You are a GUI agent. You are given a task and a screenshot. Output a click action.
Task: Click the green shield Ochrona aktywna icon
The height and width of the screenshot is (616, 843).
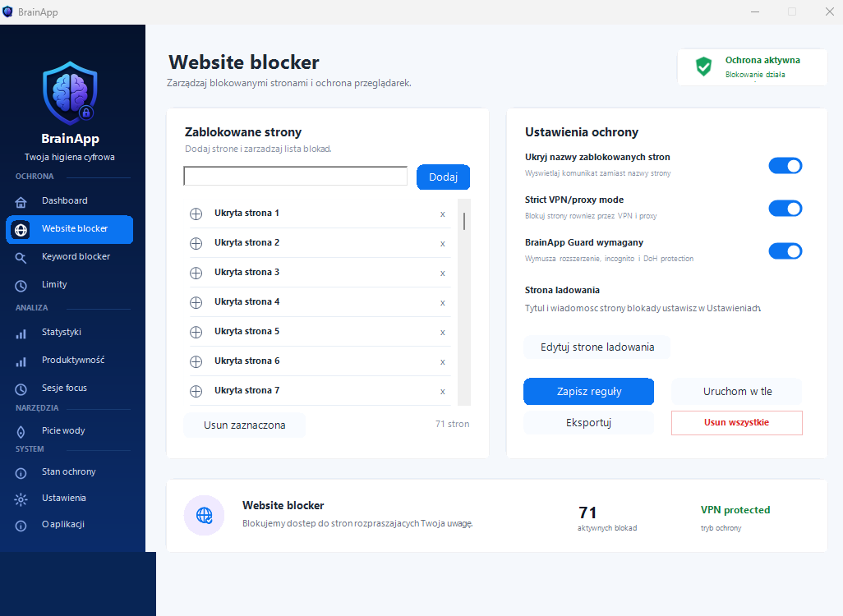tap(704, 67)
